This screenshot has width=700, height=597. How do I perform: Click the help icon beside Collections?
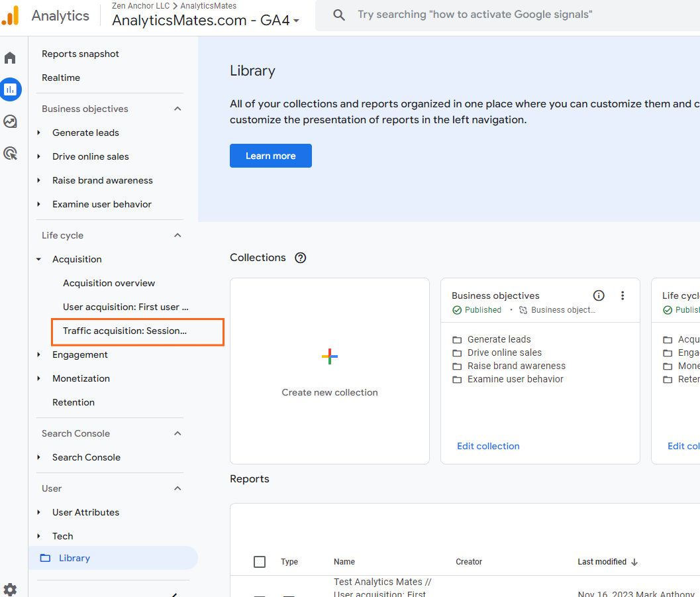tap(301, 258)
